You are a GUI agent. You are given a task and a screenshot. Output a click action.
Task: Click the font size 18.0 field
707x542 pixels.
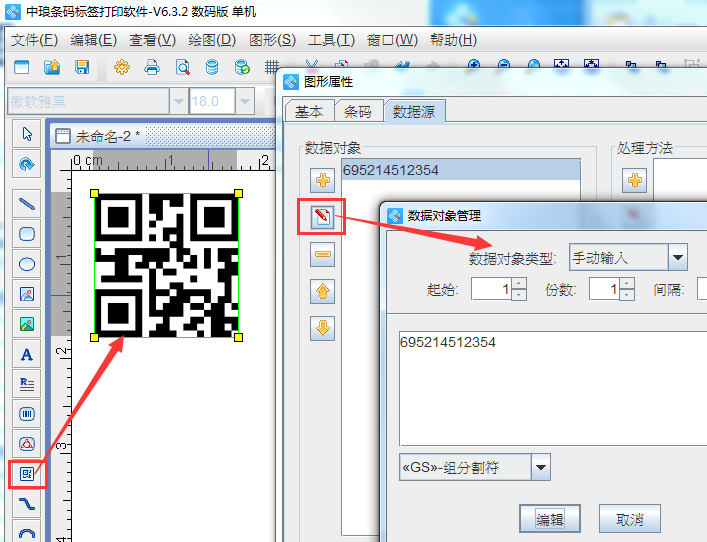click(212, 101)
